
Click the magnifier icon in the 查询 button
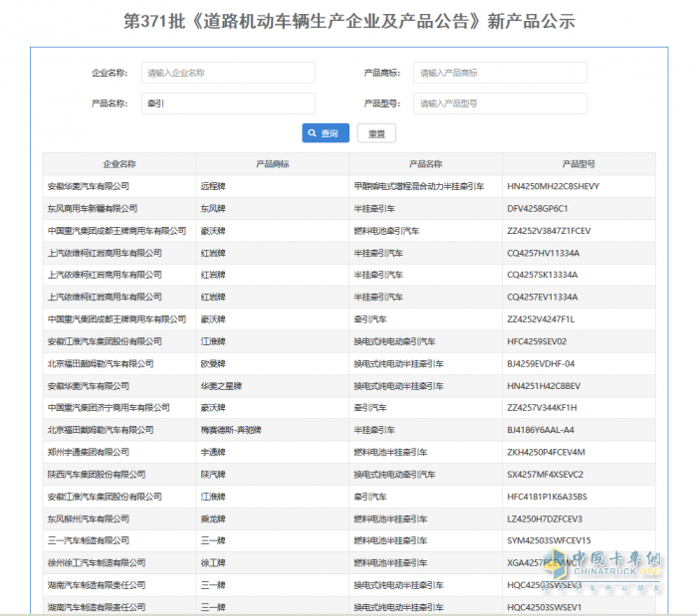313,133
